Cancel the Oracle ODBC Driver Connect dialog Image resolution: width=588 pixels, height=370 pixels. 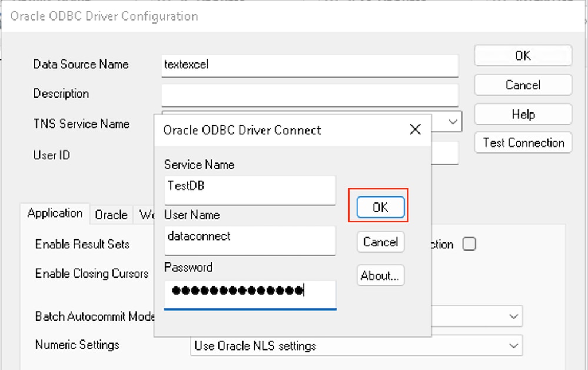380,242
